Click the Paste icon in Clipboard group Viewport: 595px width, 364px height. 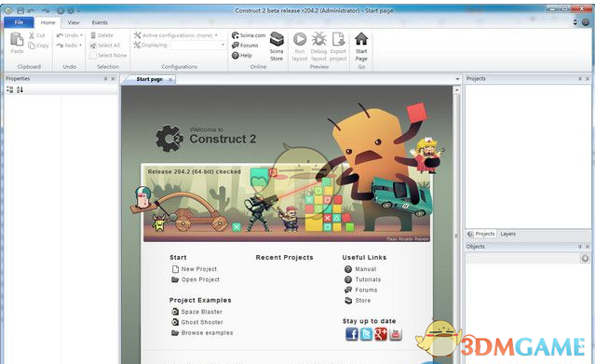click(17, 39)
